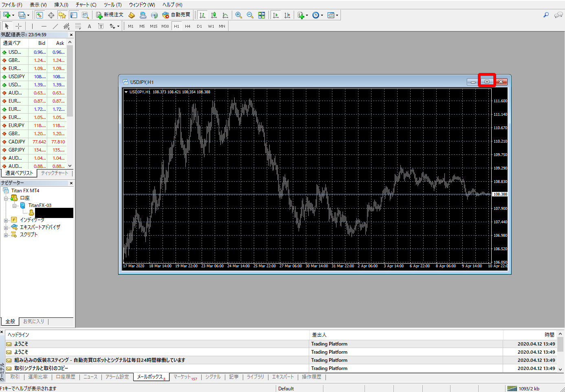Switch to the ティックチャート tab
Screen dimensions: 565x392
(x=55, y=173)
